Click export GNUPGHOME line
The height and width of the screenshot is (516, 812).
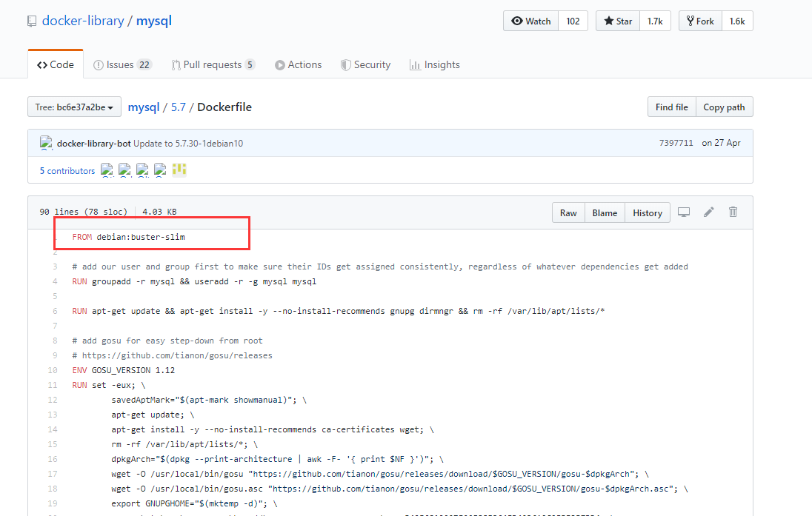pyautogui.click(x=195, y=503)
